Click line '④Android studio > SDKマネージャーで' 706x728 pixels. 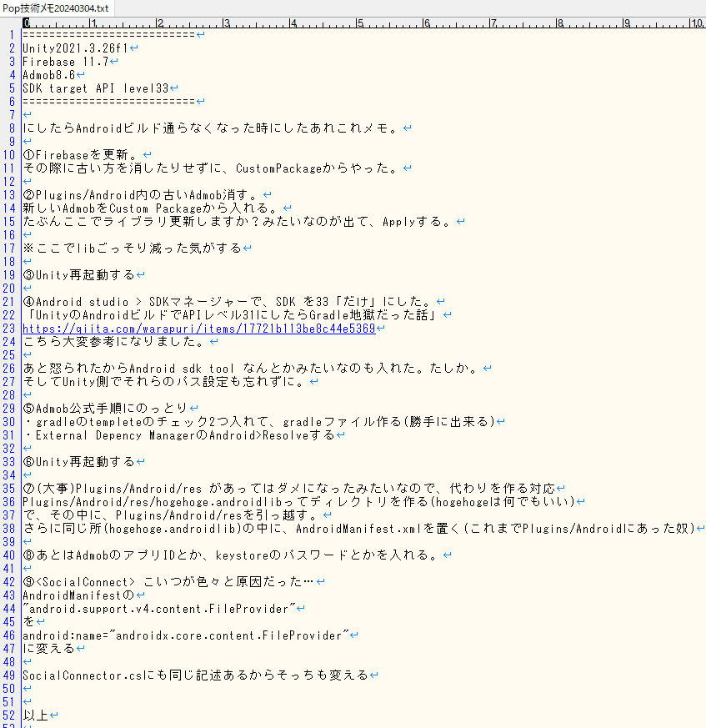point(228,301)
